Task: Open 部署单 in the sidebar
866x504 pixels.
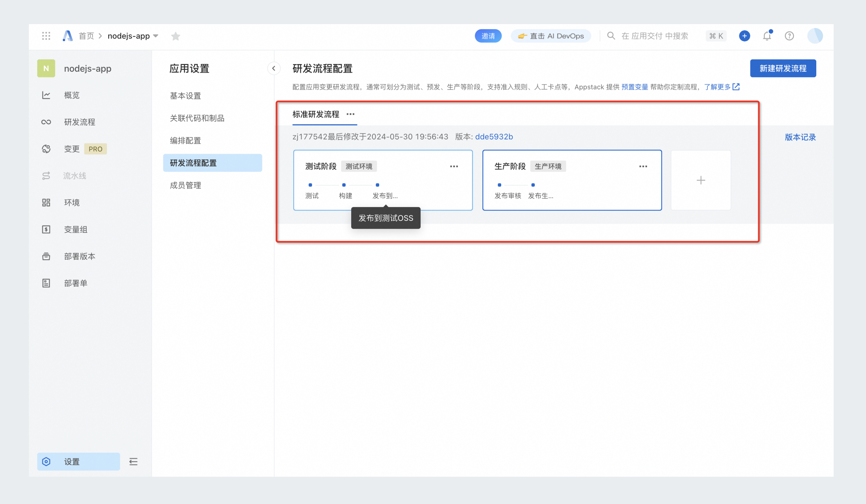Action: tap(76, 283)
